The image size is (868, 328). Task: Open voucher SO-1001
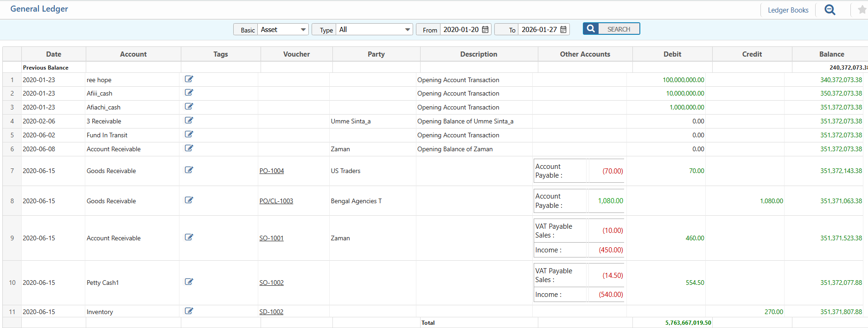coord(271,238)
